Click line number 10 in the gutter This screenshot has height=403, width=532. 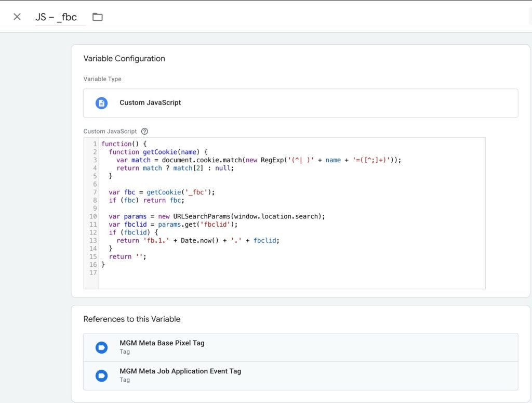click(93, 216)
